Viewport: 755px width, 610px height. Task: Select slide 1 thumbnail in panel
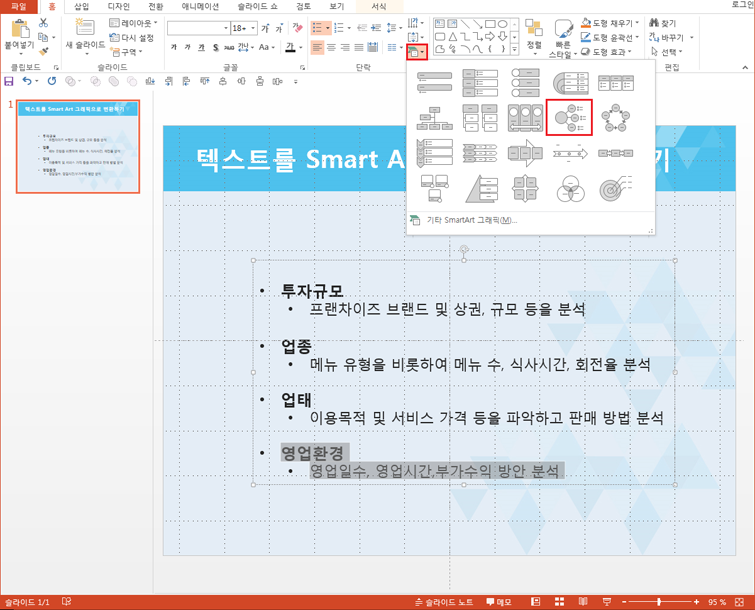point(78,147)
